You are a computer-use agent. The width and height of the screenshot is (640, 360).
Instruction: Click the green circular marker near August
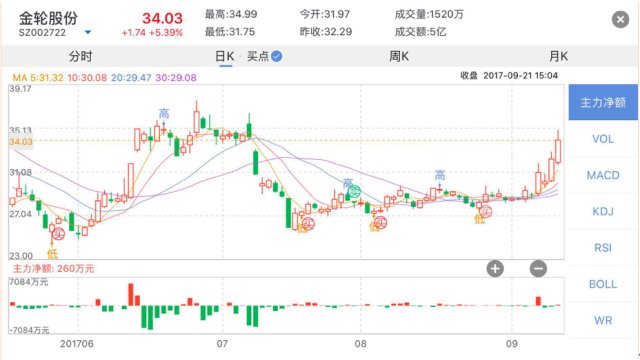(355, 191)
